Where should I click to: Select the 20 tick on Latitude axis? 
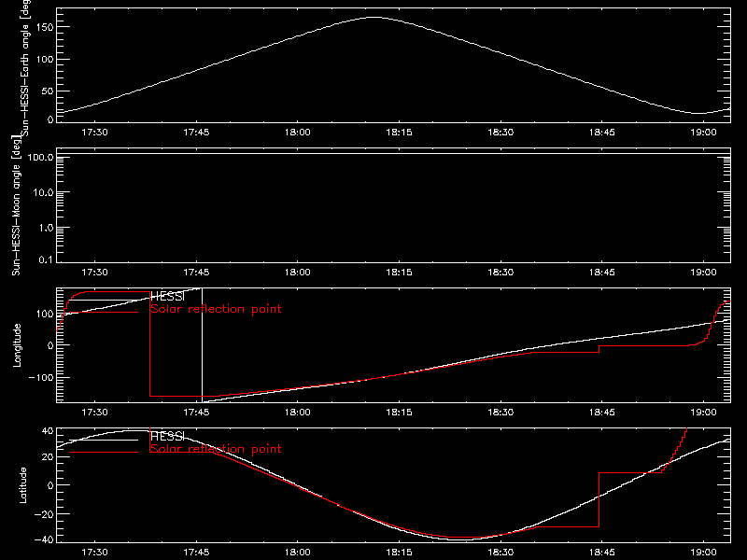pyautogui.click(x=48, y=457)
